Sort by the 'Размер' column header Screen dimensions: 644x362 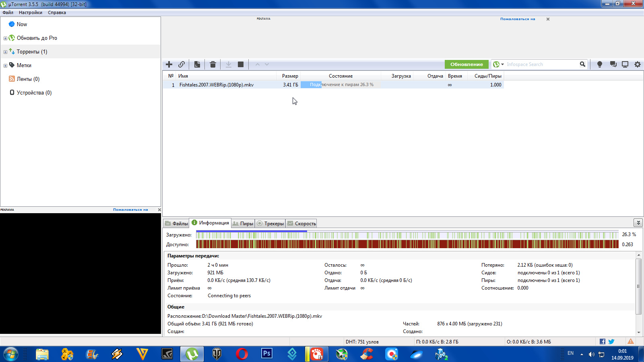click(289, 76)
